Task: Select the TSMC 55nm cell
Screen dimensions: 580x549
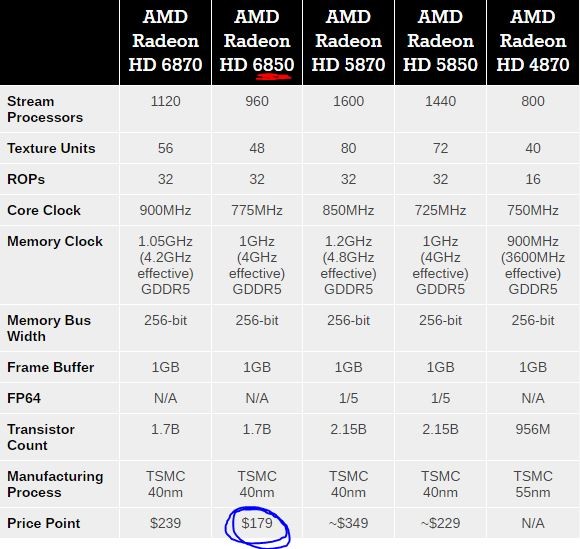Action: (533, 484)
